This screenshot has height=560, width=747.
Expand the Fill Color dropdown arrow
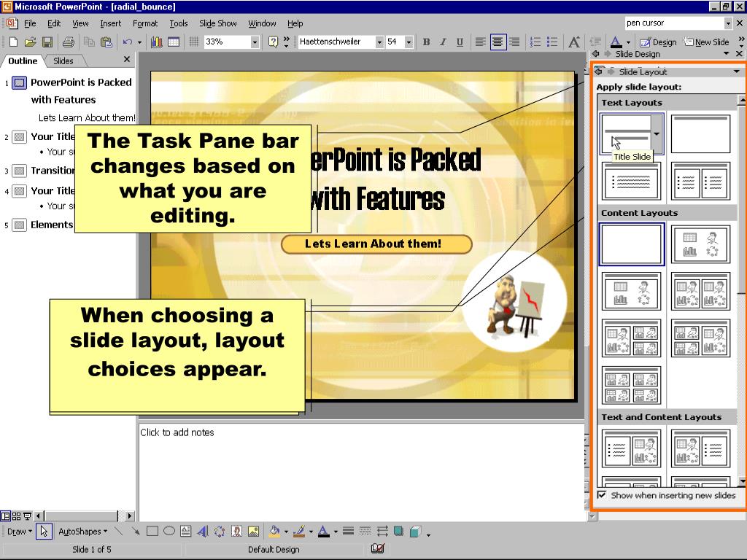click(286, 532)
